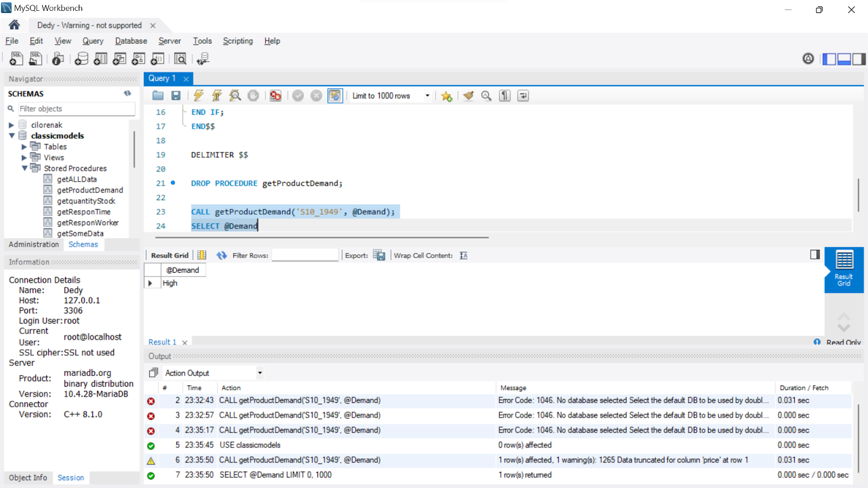Export recordset to external file icon
Screen dimensions: 868x488
point(379,255)
